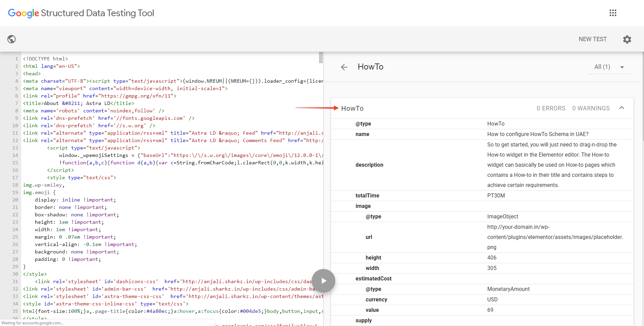Click the NEW TEST button
The width and height of the screenshot is (644, 326).
pos(592,39)
